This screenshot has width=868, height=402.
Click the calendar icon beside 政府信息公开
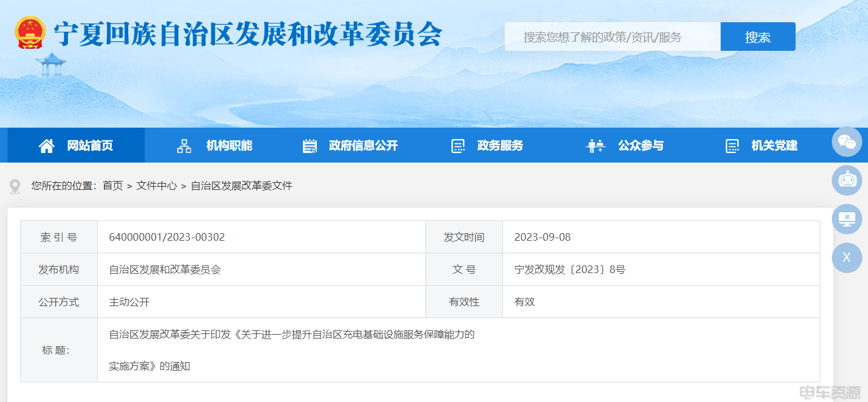coord(310,146)
